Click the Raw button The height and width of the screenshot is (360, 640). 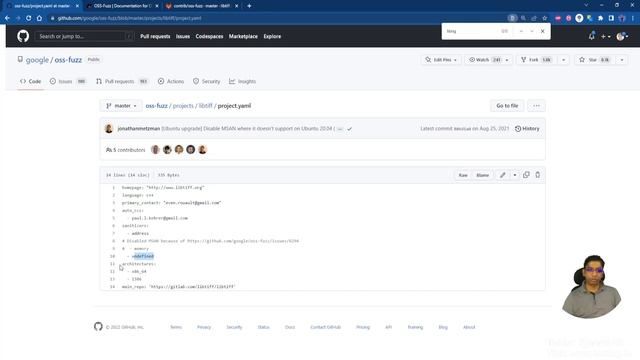coord(463,175)
